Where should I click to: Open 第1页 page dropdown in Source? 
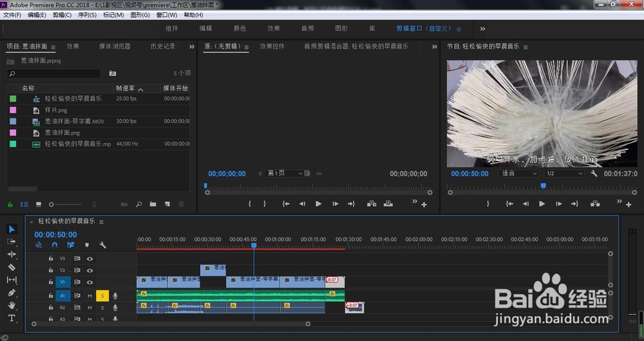[x=285, y=174]
